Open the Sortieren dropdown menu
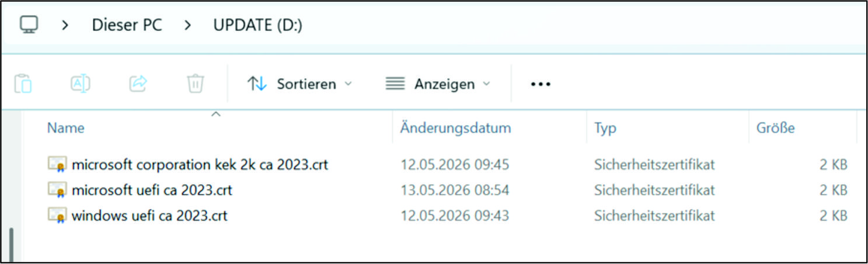Screen dimensions: 868x264 click(x=299, y=84)
